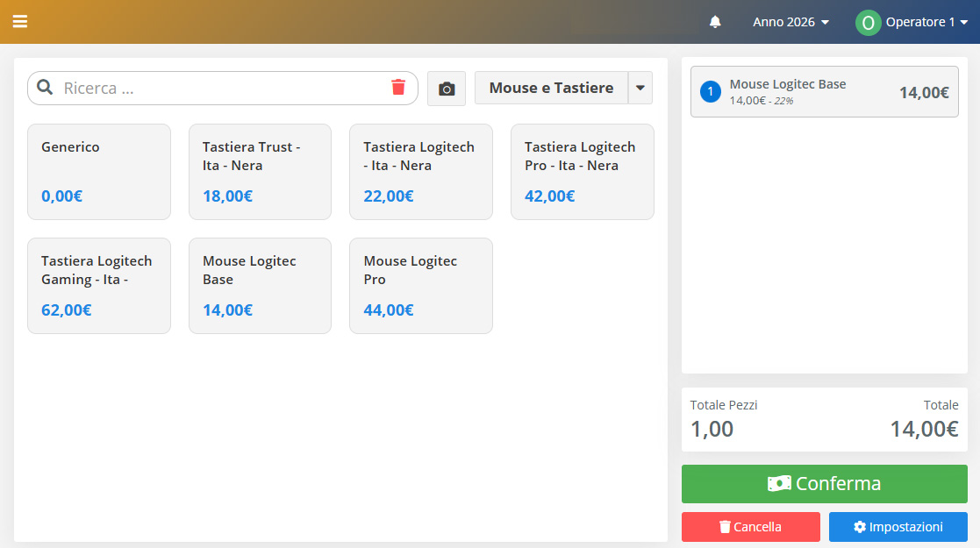Click the 0,00€ price text

[62, 196]
